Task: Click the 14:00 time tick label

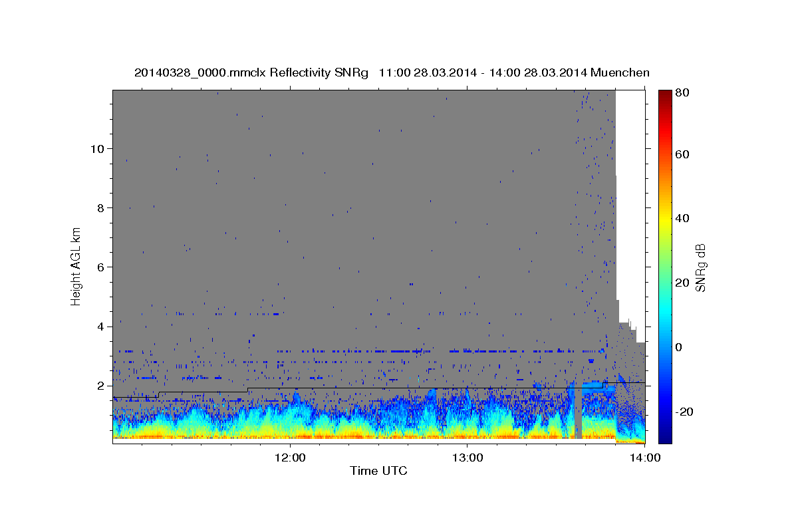Action: click(644, 458)
